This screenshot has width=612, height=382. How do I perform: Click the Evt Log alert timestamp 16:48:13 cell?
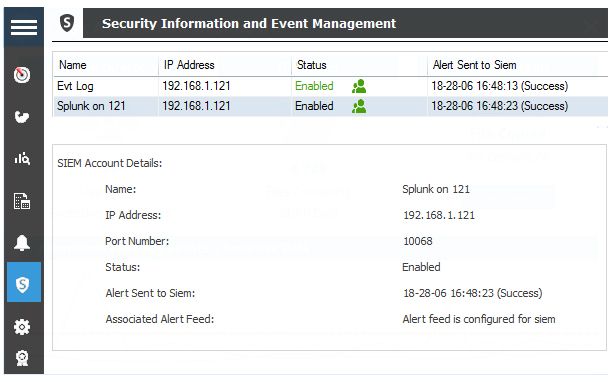pos(500,86)
